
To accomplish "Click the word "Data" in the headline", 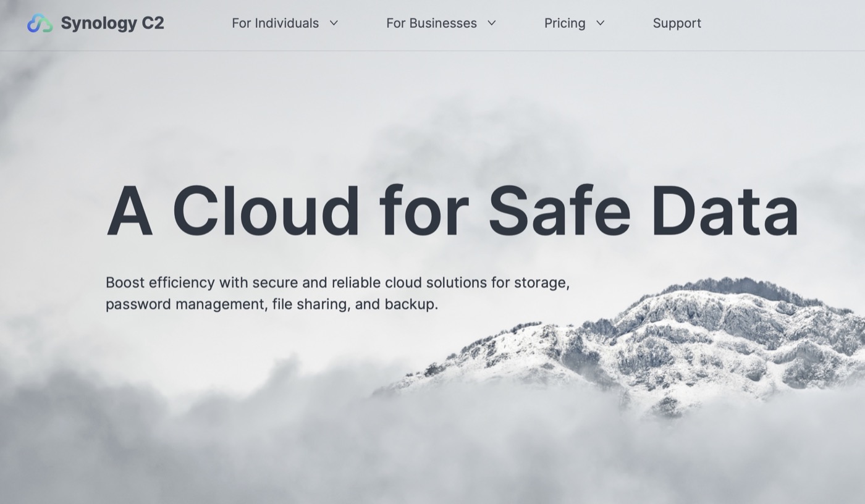I will click(724, 210).
